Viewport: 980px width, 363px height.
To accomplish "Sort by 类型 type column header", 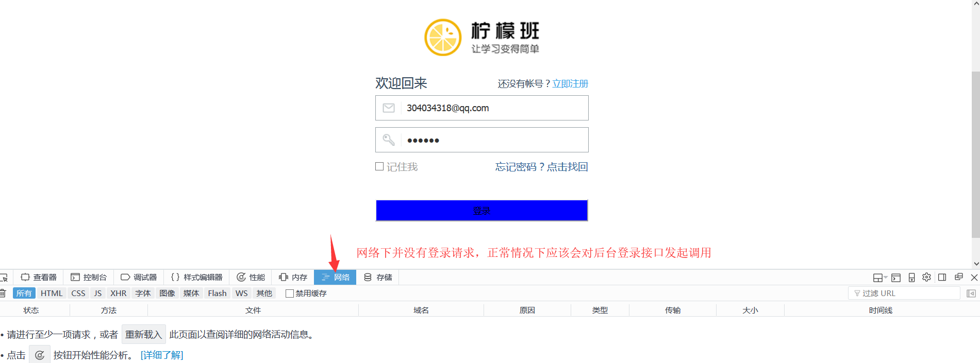I will (600, 310).
